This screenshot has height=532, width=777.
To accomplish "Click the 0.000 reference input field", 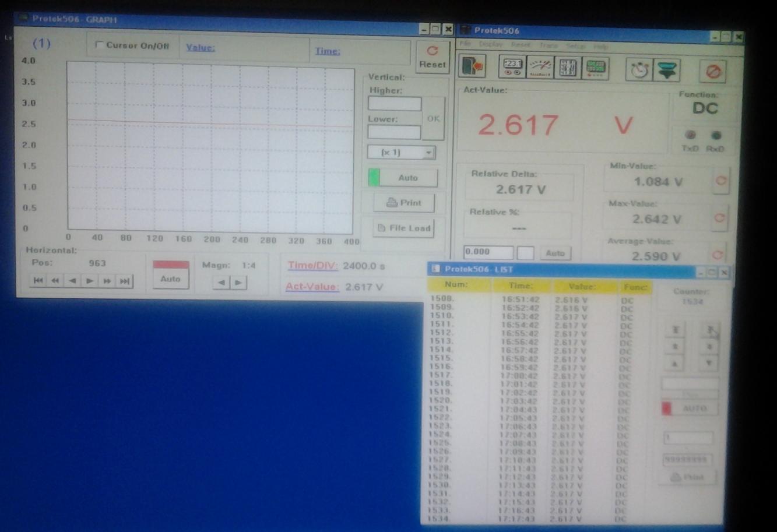I will [x=488, y=252].
